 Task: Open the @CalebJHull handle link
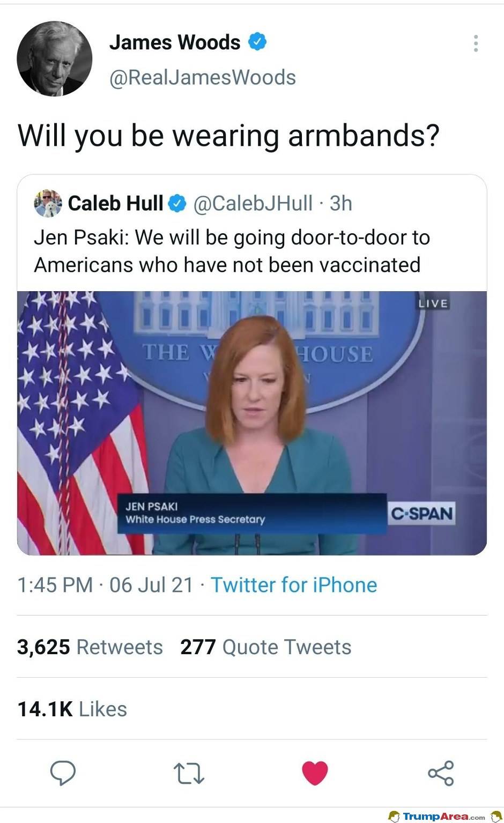(252, 203)
